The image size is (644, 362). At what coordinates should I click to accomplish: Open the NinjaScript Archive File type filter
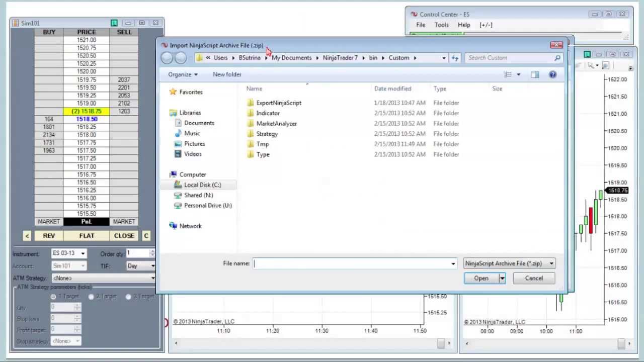point(509,263)
